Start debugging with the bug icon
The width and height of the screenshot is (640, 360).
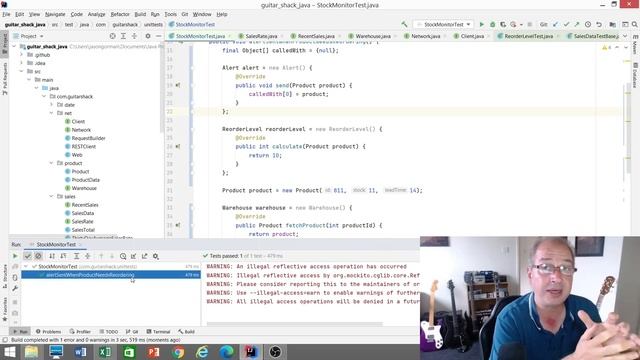[x=492, y=24]
